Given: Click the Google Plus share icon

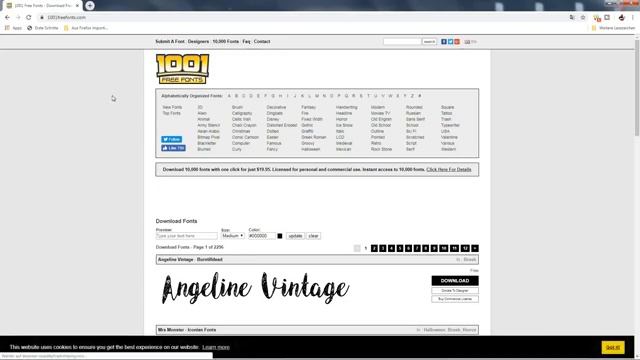Looking at the screenshot, I should click(x=457, y=42).
